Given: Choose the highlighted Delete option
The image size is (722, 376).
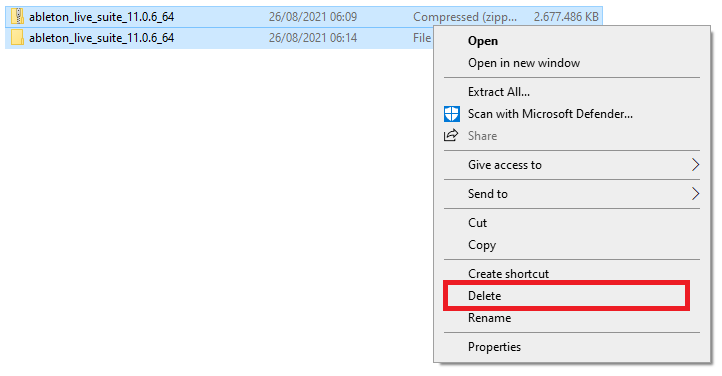Looking at the screenshot, I should tap(566, 295).
